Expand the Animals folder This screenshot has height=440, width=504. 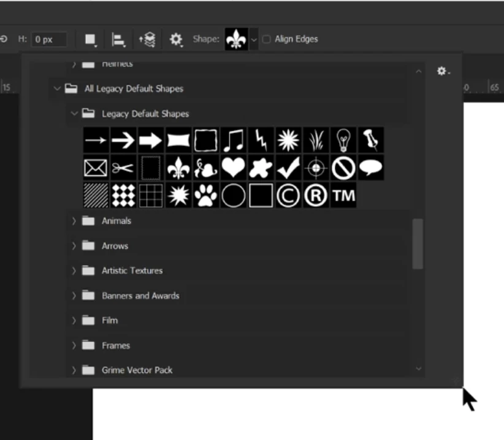[x=74, y=221]
